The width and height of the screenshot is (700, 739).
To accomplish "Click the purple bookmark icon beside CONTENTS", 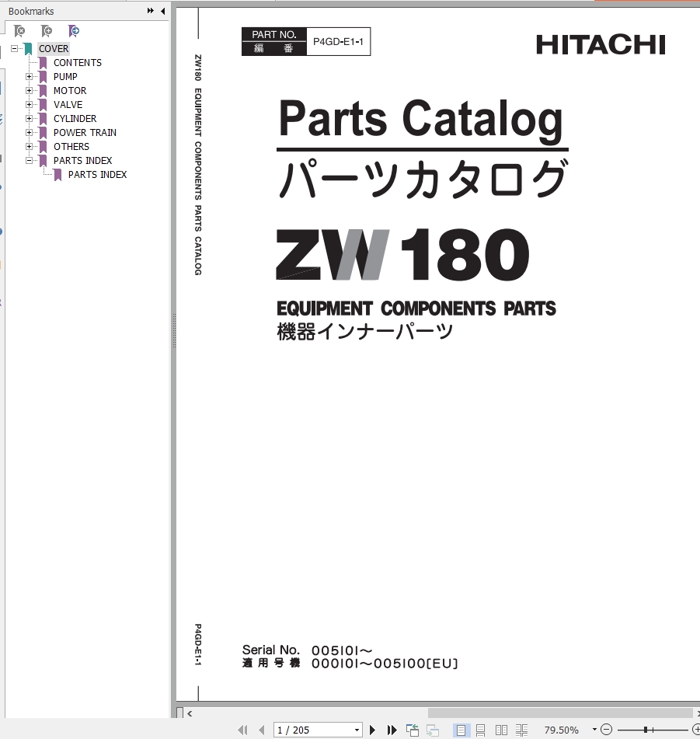I will tap(43, 63).
